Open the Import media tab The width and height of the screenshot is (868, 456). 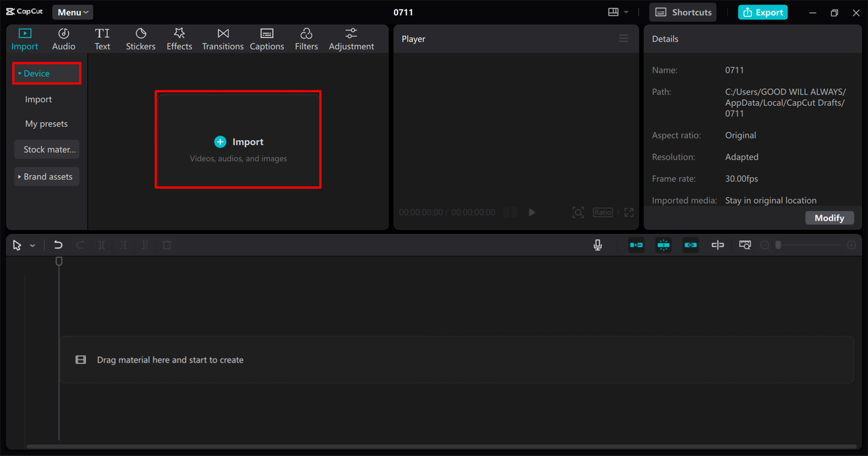24,39
